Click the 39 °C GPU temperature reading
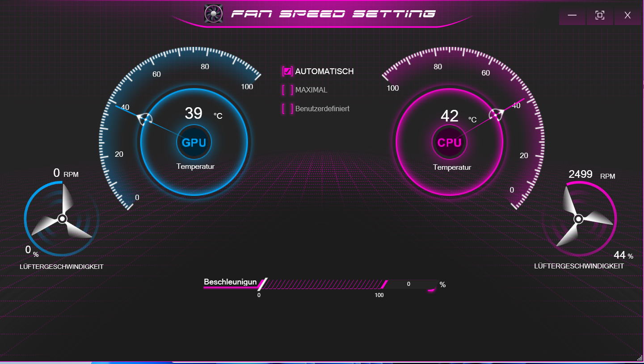The image size is (644, 364). [x=194, y=113]
